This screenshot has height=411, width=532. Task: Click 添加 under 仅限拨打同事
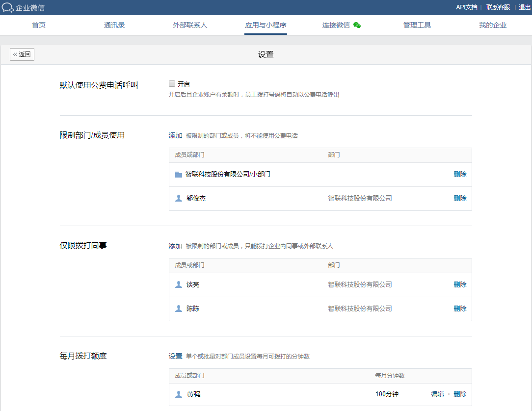point(175,246)
